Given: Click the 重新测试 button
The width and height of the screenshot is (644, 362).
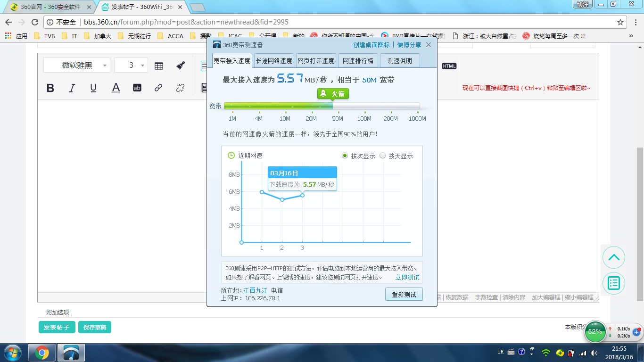Looking at the screenshot, I should (404, 295).
